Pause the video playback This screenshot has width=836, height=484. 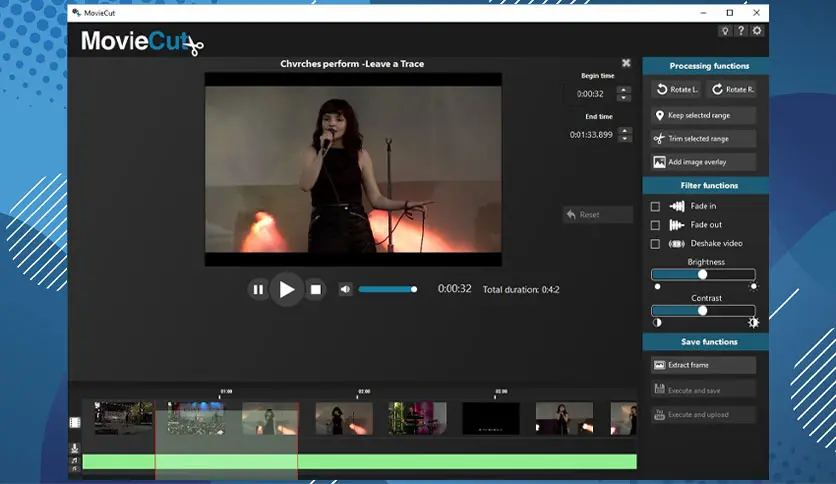pyautogui.click(x=258, y=289)
